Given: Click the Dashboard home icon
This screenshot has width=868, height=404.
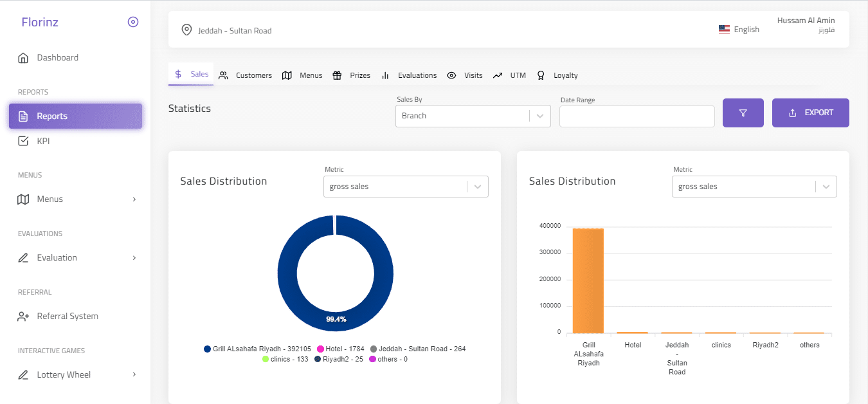Looking at the screenshot, I should [23, 58].
